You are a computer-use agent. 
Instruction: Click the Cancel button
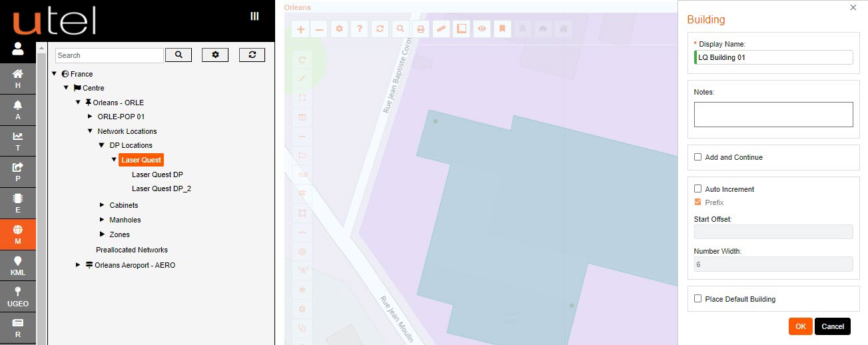(833, 326)
